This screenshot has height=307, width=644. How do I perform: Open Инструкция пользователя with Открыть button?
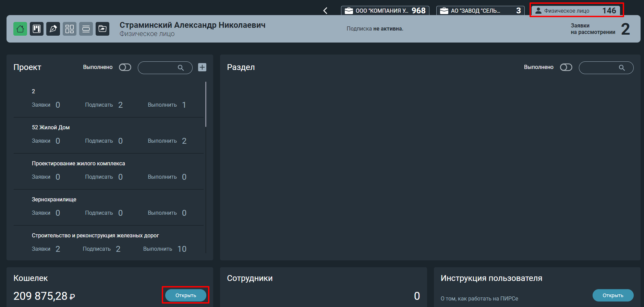coord(613,295)
